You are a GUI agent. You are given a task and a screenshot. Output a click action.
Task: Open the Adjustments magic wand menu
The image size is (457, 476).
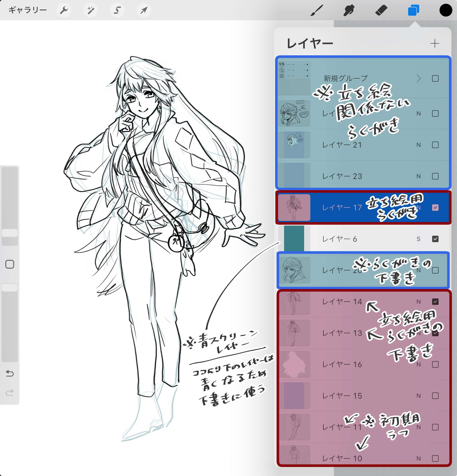(91, 10)
